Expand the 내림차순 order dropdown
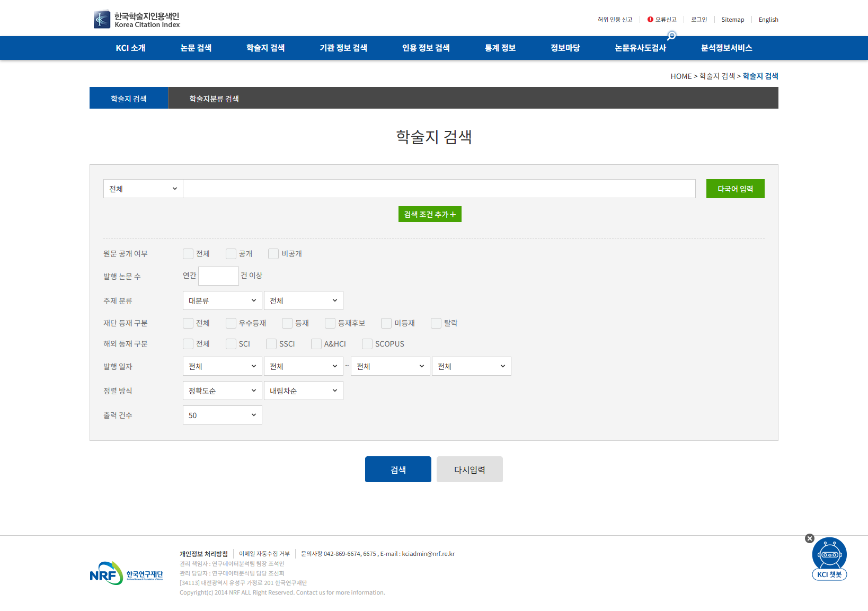Viewport: 868px width, 611px height. pos(303,391)
